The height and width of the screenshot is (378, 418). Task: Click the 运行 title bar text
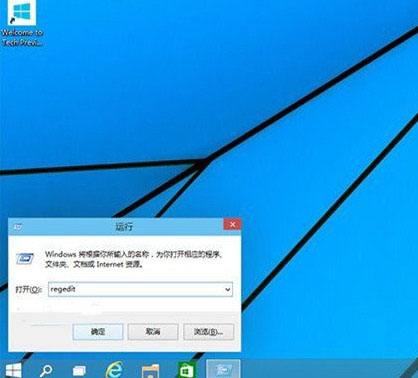click(124, 227)
